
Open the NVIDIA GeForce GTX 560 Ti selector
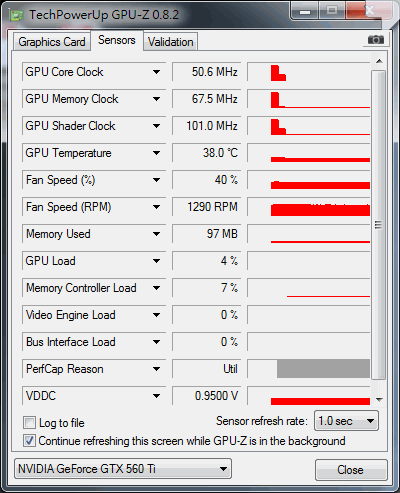click(x=123, y=469)
